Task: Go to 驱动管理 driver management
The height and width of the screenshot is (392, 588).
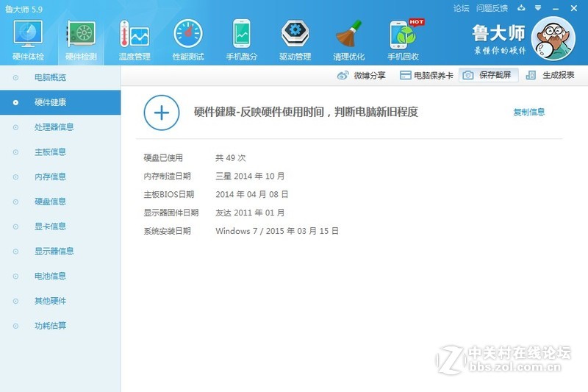Action: [295, 40]
